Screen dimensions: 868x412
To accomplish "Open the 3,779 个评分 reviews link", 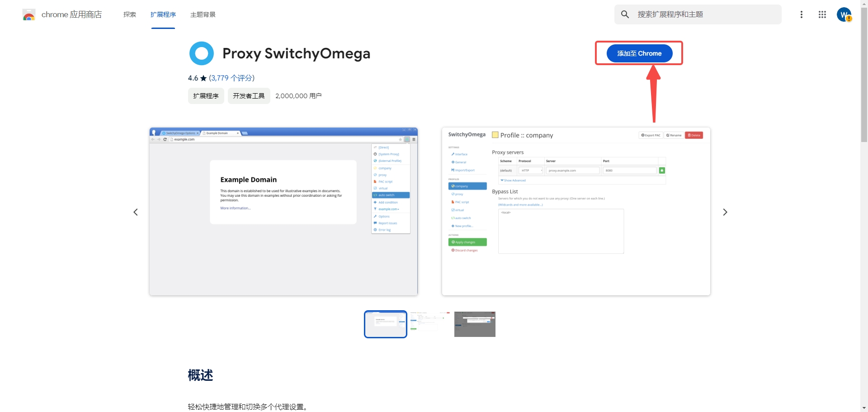I will 232,78.
